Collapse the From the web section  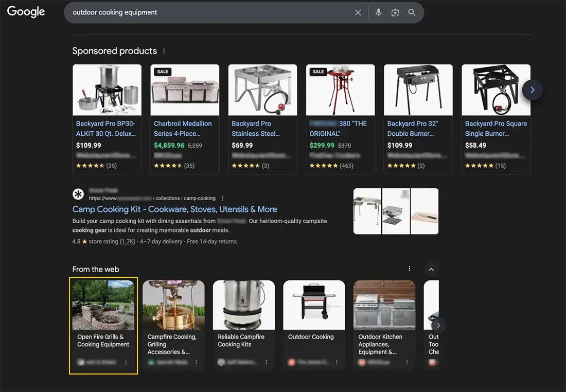click(x=431, y=269)
